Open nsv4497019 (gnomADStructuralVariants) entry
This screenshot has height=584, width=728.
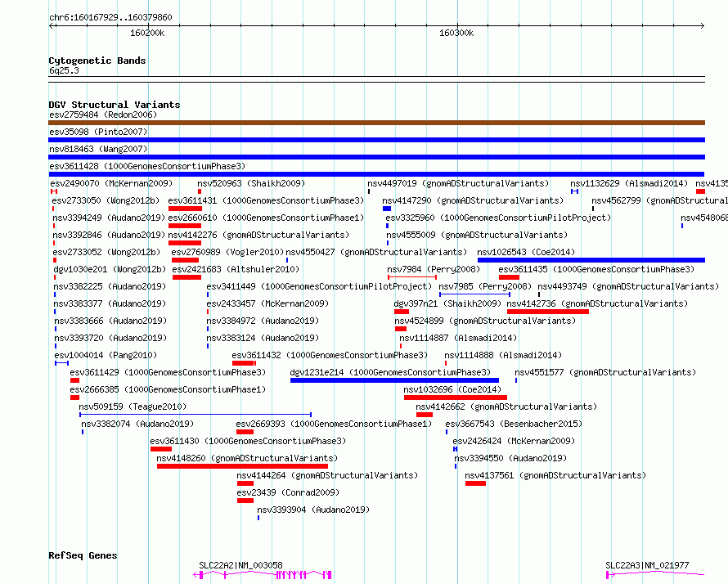tap(458, 183)
